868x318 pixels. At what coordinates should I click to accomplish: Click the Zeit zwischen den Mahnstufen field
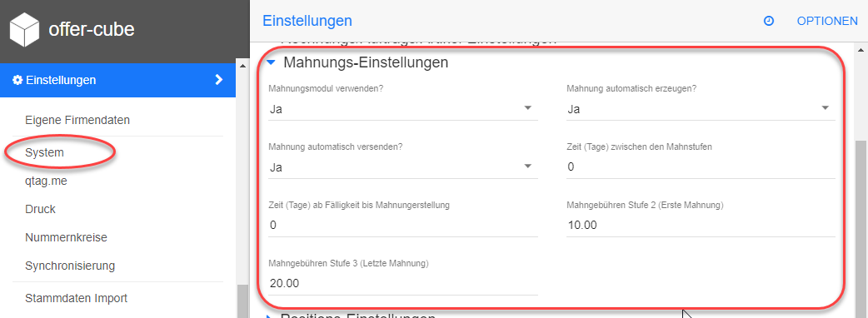click(x=701, y=167)
